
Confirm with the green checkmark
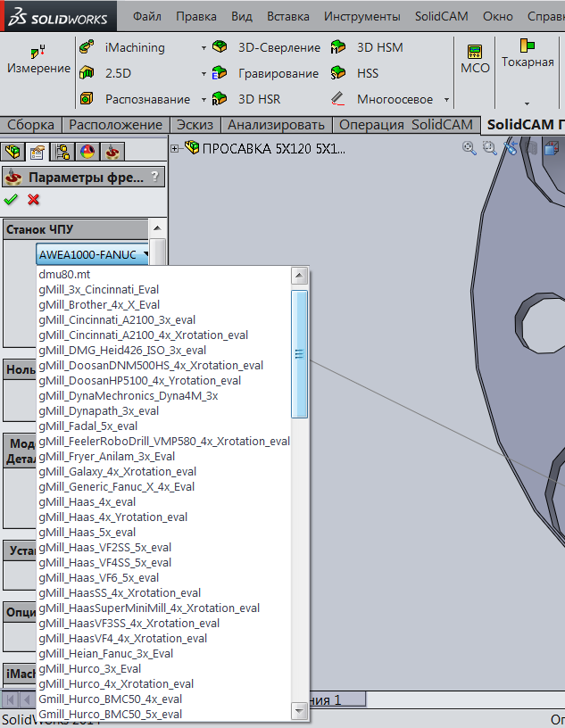click(11, 200)
